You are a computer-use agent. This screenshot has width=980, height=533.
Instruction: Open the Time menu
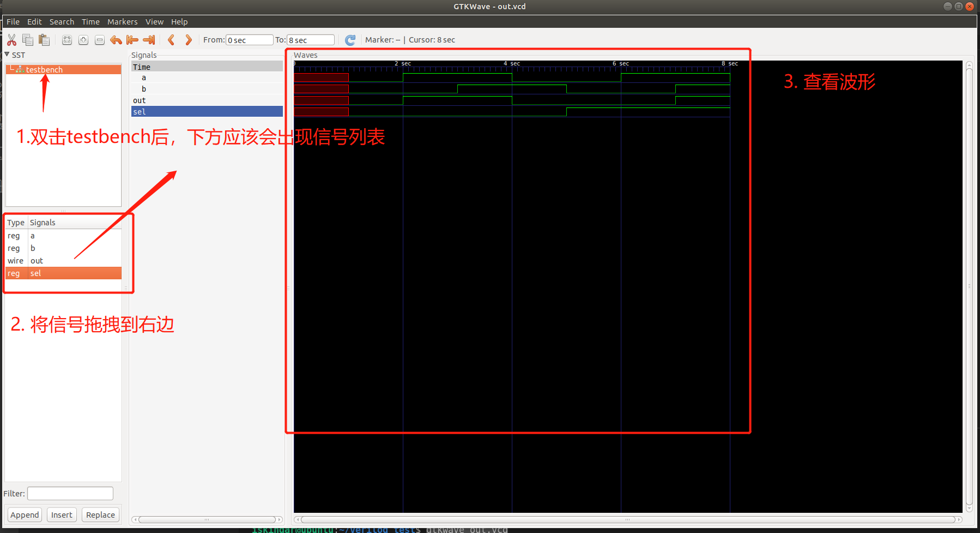pyautogui.click(x=90, y=22)
